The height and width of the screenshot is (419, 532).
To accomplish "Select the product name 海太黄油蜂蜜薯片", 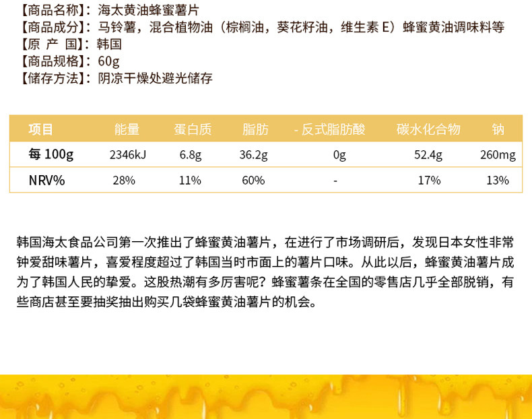I will click(148, 10).
